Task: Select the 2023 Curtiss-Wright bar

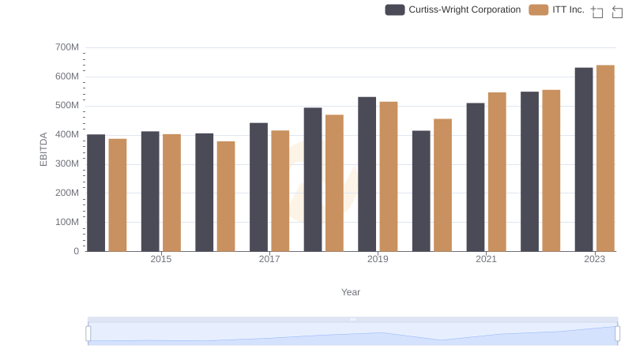Action: pos(584,159)
